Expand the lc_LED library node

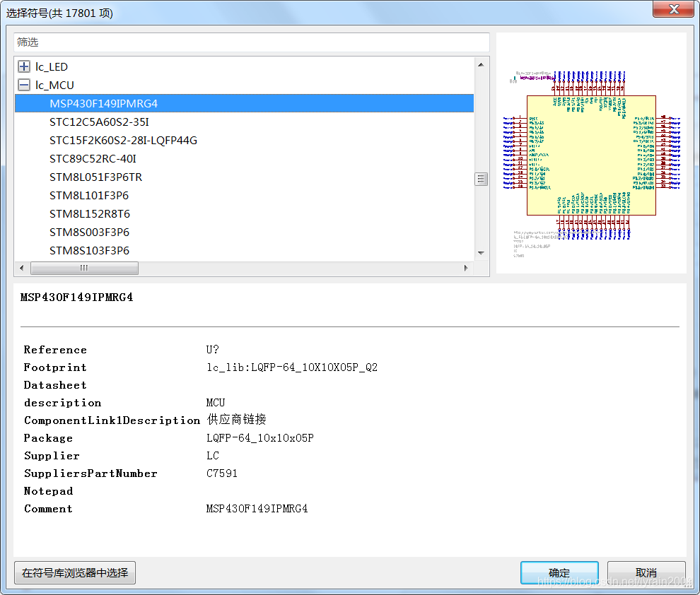click(x=24, y=66)
